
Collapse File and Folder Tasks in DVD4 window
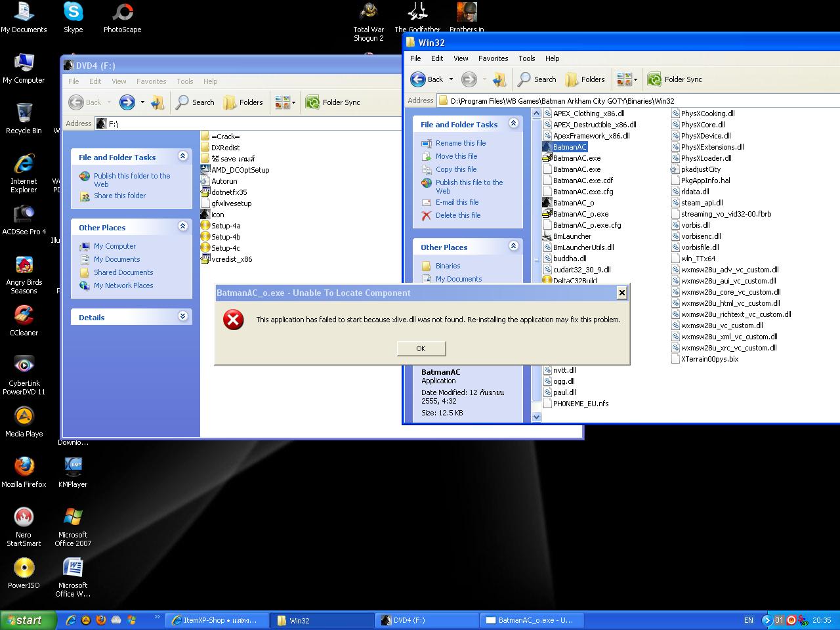[183, 156]
